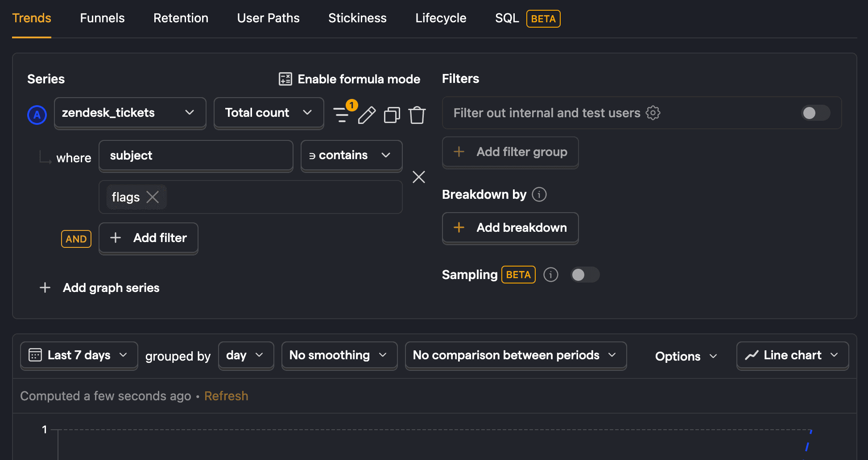Show the Breakdown by info tooltip

[539, 194]
